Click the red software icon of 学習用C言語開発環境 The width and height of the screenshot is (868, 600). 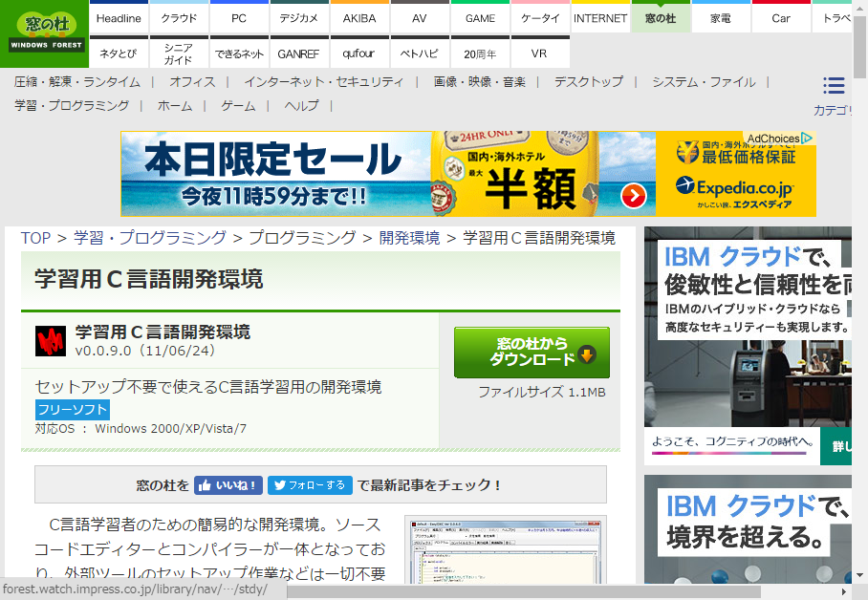[x=51, y=340]
